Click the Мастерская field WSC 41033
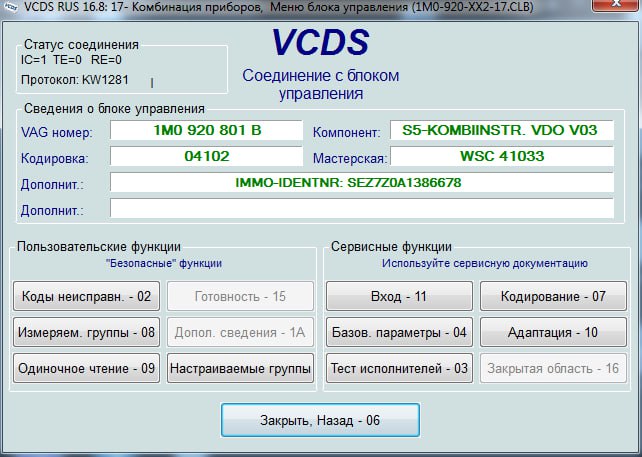 pyautogui.click(x=502, y=156)
